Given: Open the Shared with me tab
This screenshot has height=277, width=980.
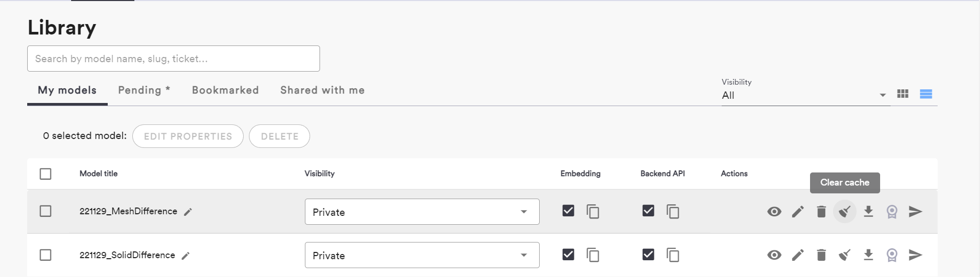Looking at the screenshot, I should 322,90.
